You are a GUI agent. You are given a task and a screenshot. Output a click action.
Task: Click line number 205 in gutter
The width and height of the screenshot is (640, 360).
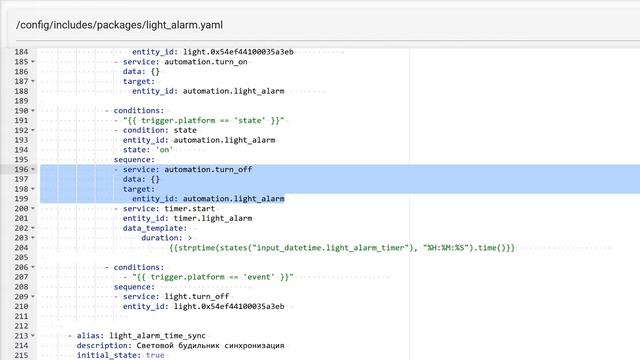pyautogui.click(x=21, y=258)
